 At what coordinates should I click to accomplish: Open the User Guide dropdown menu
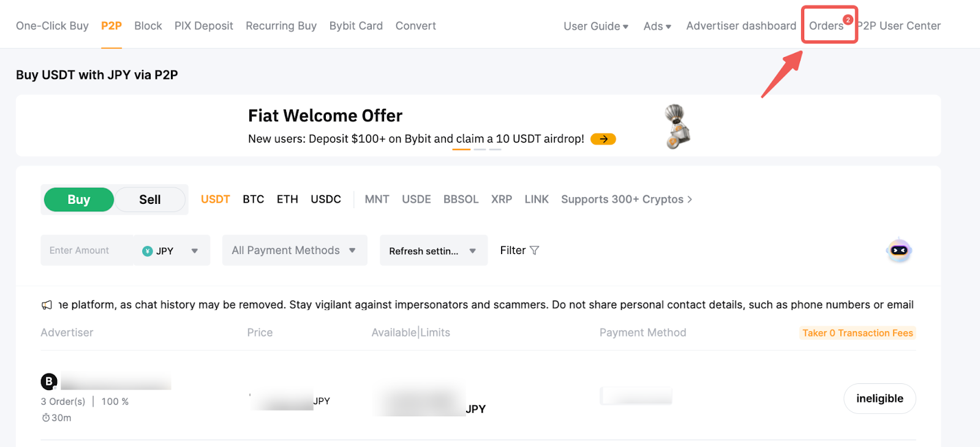coord(595,26)
